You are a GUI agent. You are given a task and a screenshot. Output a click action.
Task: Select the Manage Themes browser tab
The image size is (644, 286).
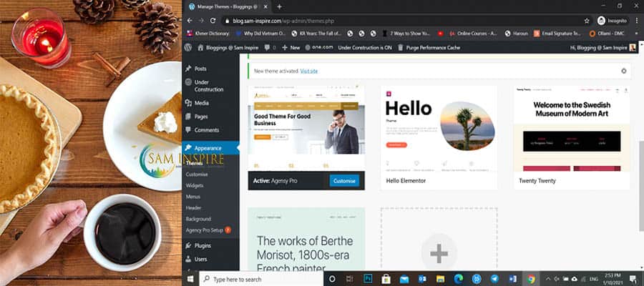tap(228, 7)
